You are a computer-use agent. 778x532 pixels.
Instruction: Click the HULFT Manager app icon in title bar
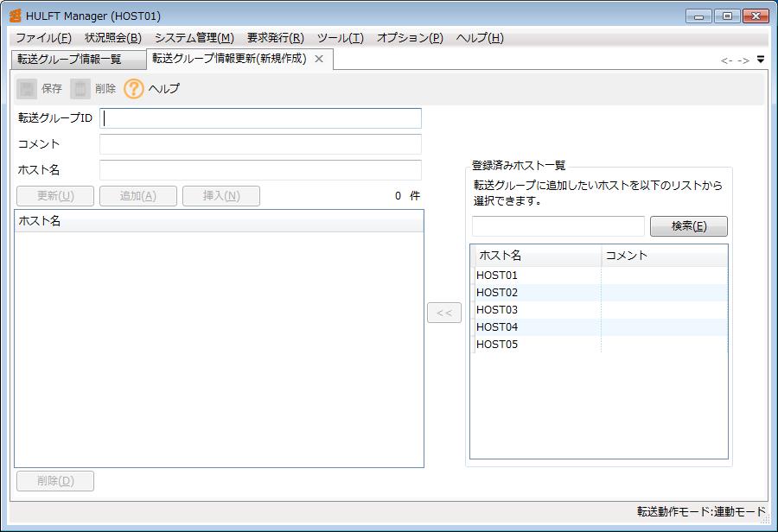pyautogui.click(x=15, y=16)
